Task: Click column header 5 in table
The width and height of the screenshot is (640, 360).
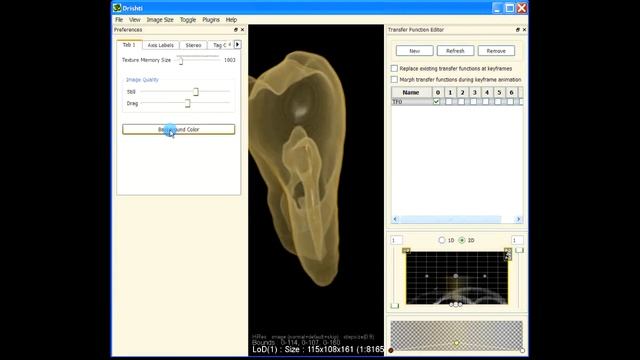Action: point(499,93)
